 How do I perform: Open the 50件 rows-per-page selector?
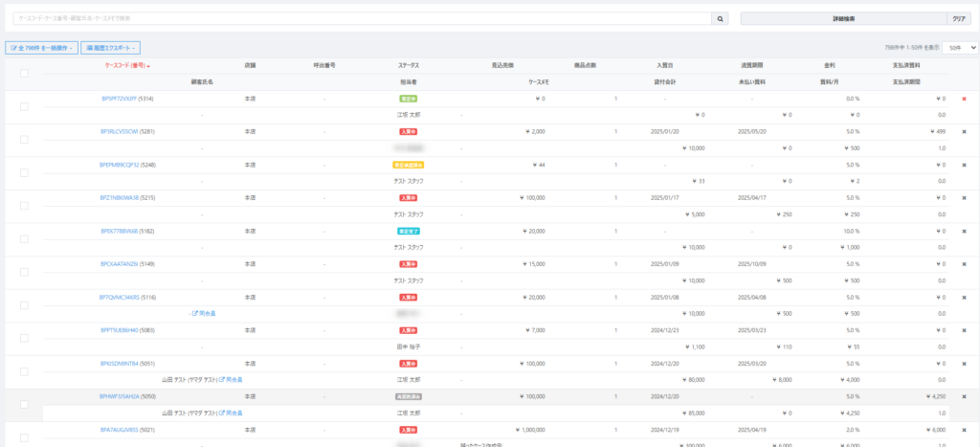959,47
